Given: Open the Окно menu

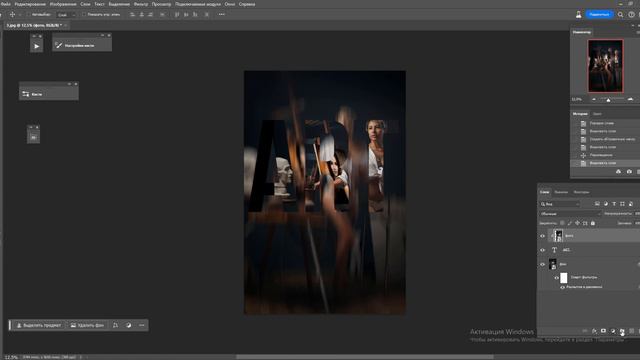Looking at the screenshot, I should (230, 4).
